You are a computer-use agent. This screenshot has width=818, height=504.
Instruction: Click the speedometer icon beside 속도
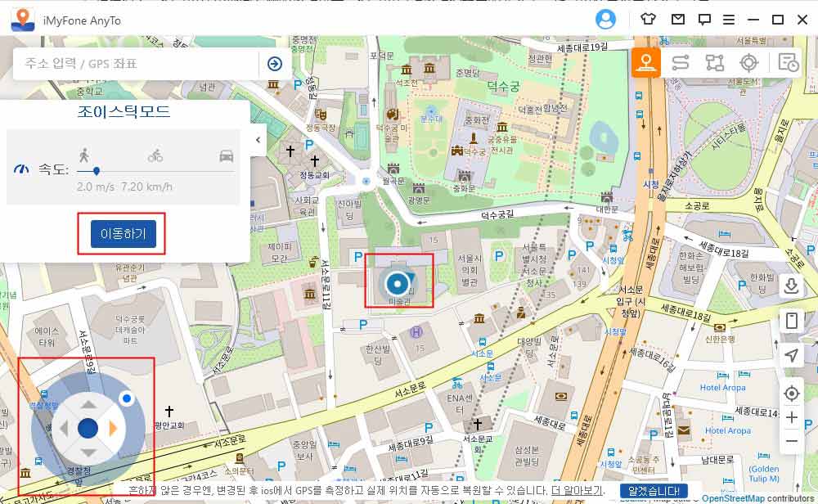[x=21, y=169]
